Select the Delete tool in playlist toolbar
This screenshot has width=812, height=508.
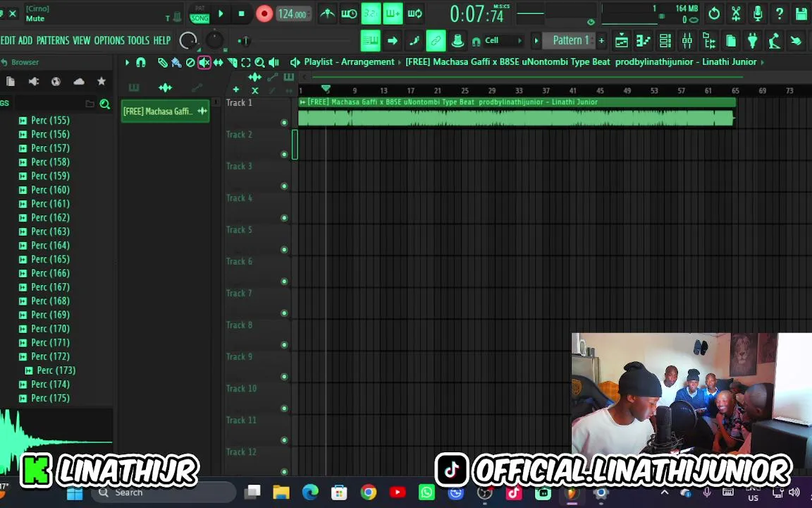click(190, 63)
